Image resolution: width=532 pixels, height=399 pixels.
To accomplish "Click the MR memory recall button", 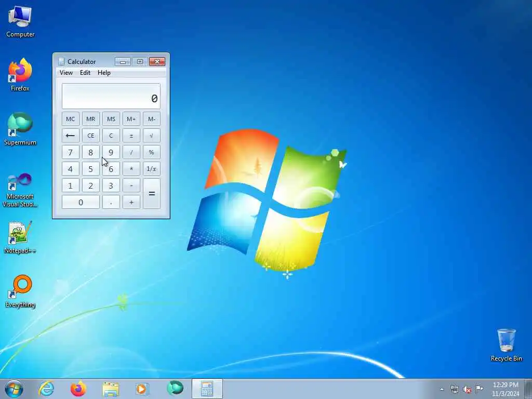I will coord(90,119).
